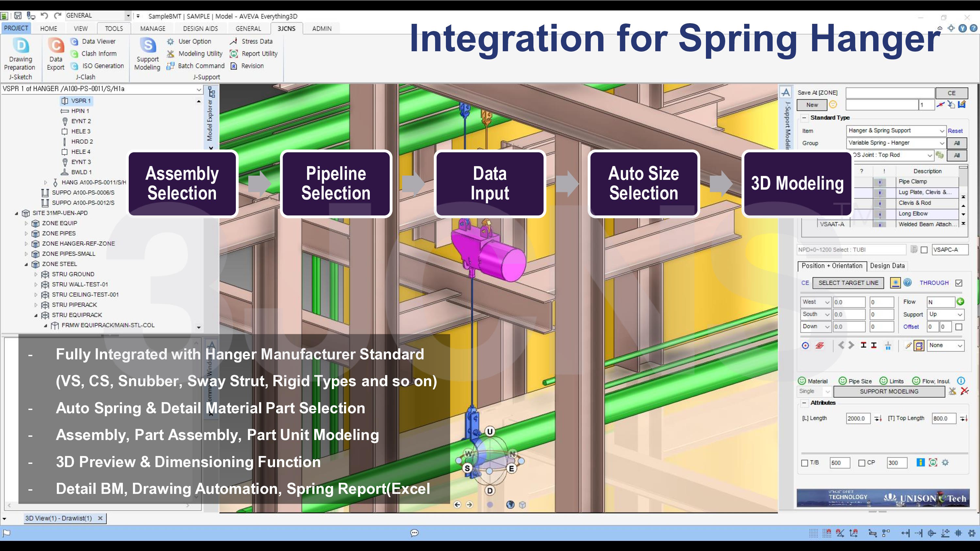Open the West direction dropdown

815,302
